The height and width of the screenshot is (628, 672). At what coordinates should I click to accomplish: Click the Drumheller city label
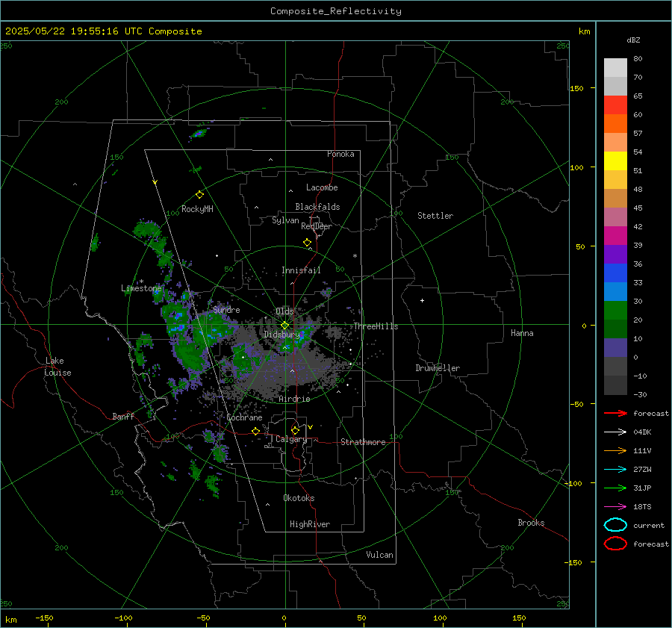pos(438,368)
